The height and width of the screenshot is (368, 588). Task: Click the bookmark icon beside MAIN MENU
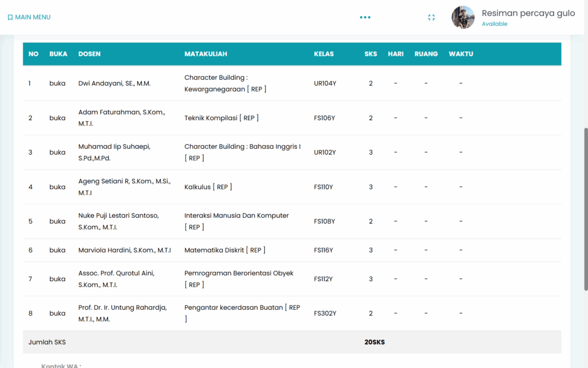10,17
